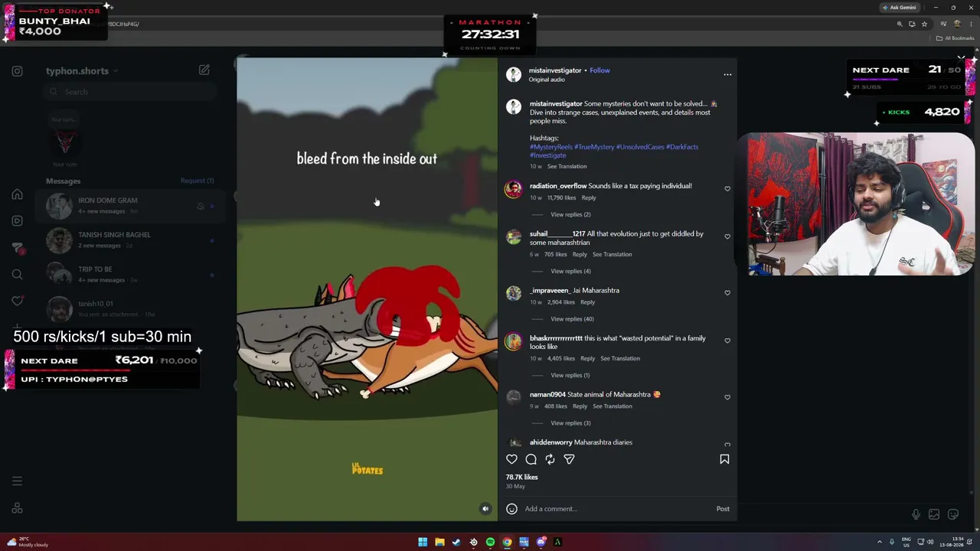This screenshot has height=551, width=980.
Task: Open the TRIP TO BE conversation
Action: (130, 274)
